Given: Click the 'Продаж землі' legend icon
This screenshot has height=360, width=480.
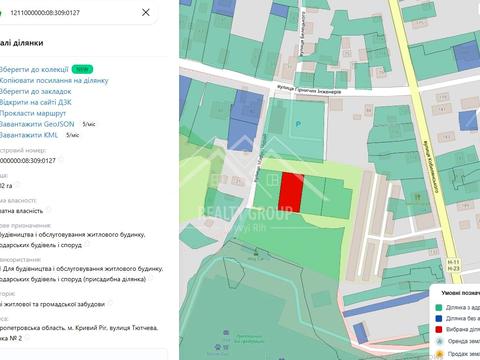Looking at the screenshot, I should point(439,353).
